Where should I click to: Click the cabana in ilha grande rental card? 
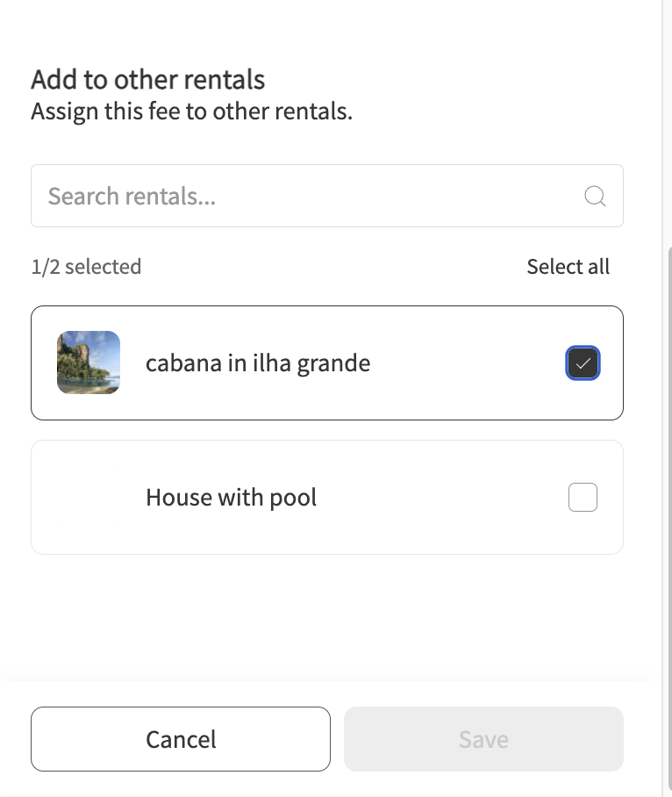click(327, 363)
